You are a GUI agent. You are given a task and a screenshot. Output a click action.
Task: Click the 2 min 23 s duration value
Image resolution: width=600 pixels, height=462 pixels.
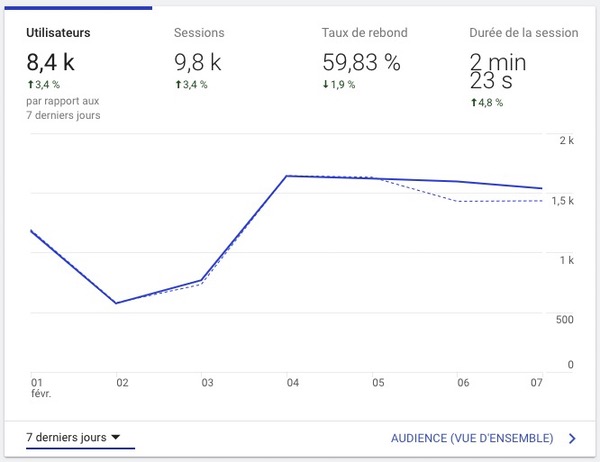click(498, 71)
